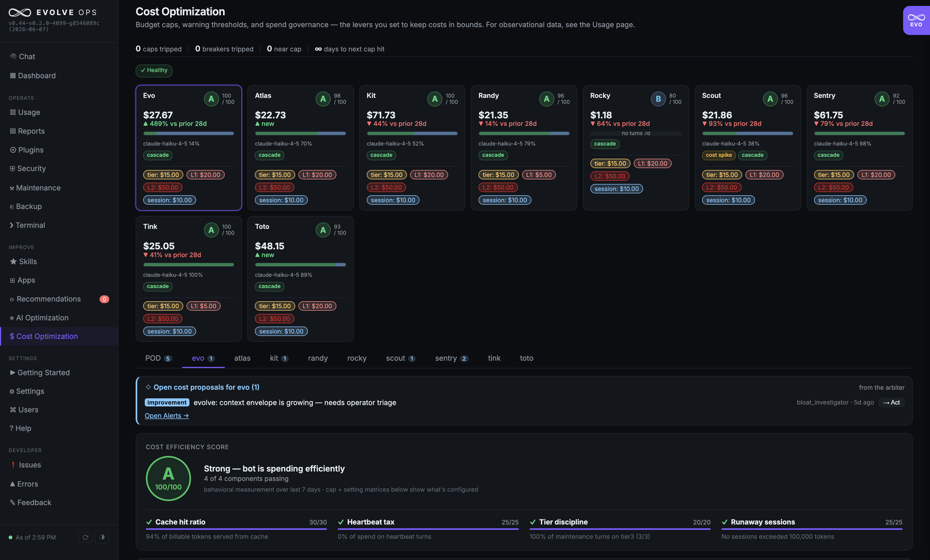Click the Evo card's $27.67 cost total

click(158, 115)
